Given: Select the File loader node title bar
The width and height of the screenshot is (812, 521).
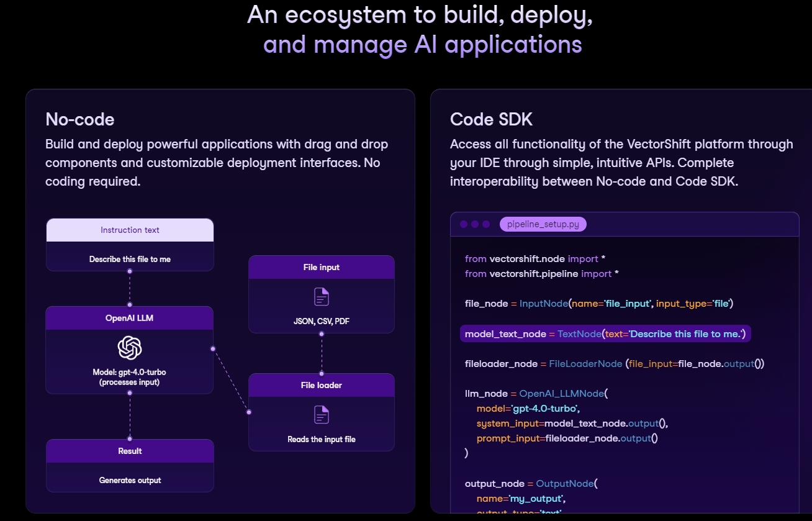Looking at the screenshot, I should (x=322, y=385).
